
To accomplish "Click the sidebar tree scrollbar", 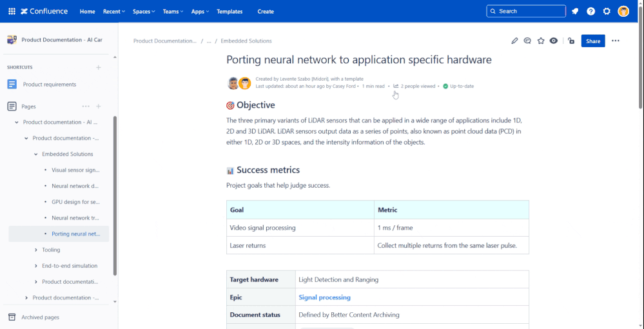I will [x=115, y=195].
